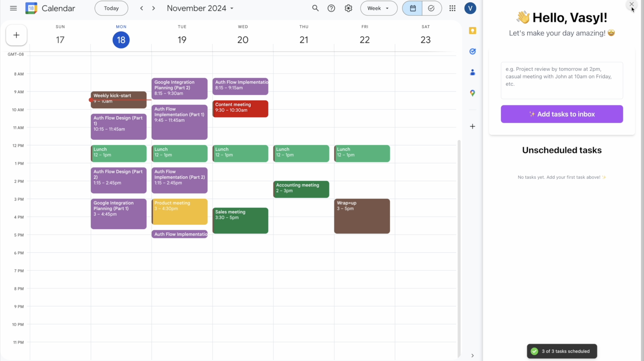Screen dimensions: 644x361
Task: Open the support help icon
Action: [331, 8]
